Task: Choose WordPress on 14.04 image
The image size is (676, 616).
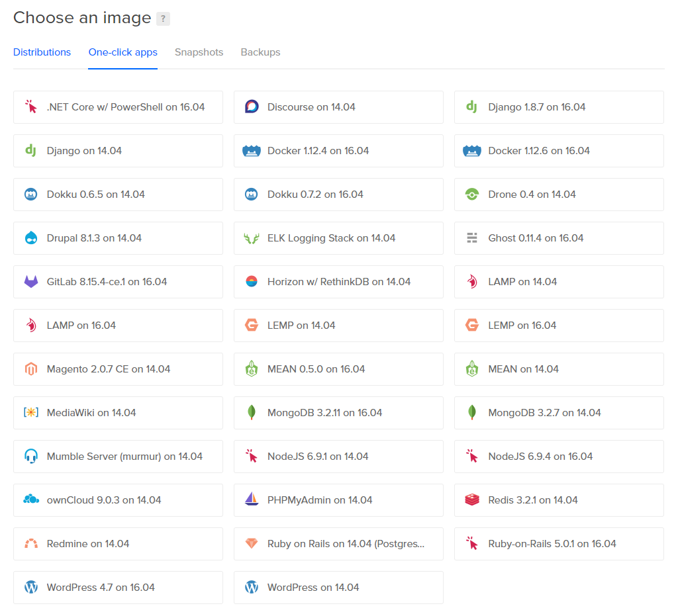Action: pos(338,587)
